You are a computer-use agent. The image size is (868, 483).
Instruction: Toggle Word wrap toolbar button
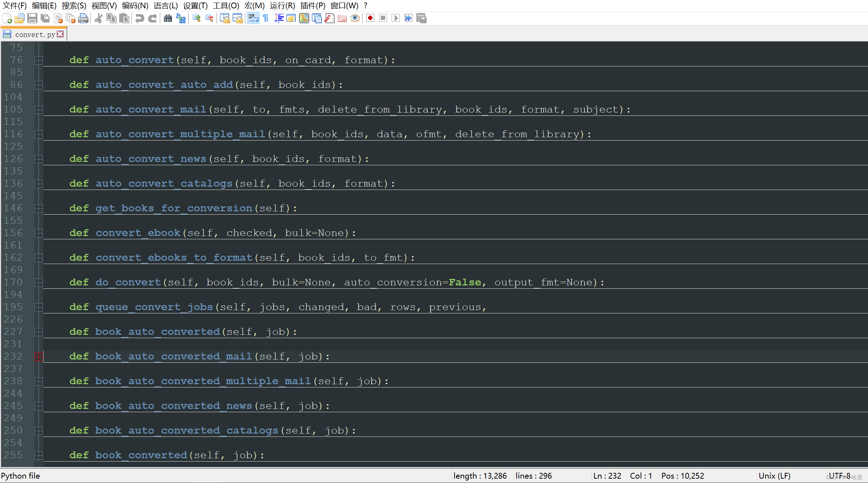click(253, 18)
